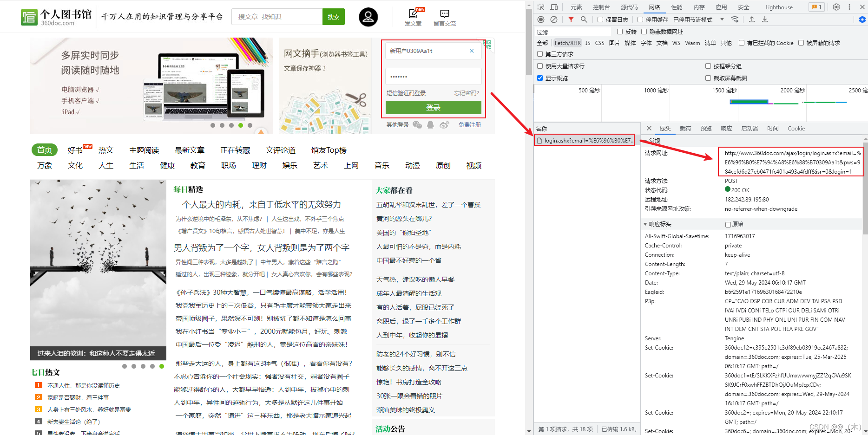Open article 男人背叛为了一个字，女人背叛则是为了两个字

262,247
